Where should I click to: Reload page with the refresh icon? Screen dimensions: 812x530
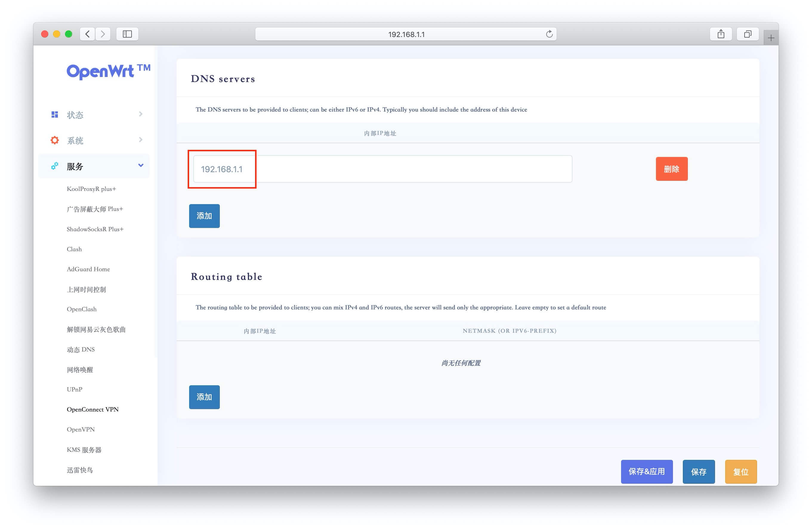549,34
